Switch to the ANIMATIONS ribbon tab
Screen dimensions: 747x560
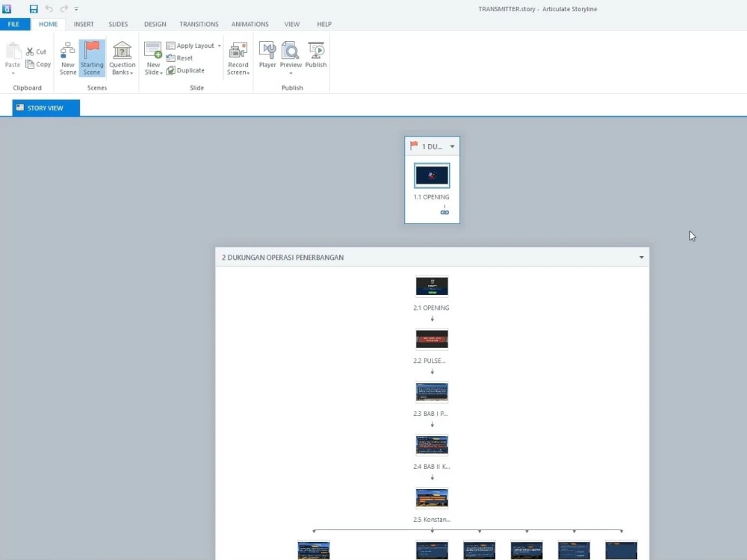(x=250, y=24)
